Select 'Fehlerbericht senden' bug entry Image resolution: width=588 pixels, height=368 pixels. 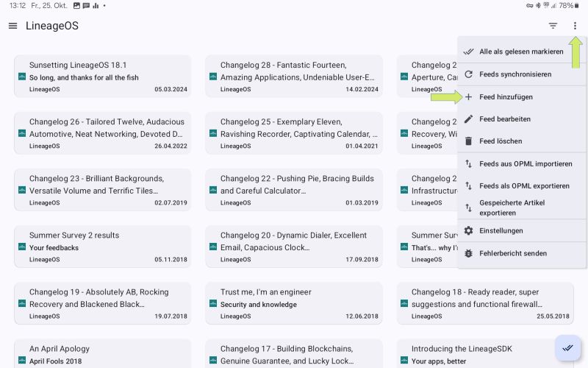(512, 253)
